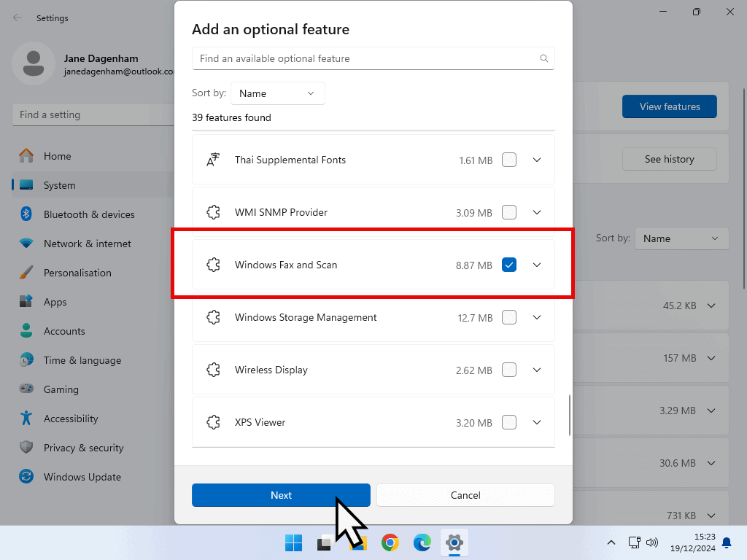
Task: Open the dialog's Sort by Name dropdown
Action: click(278, 93)
